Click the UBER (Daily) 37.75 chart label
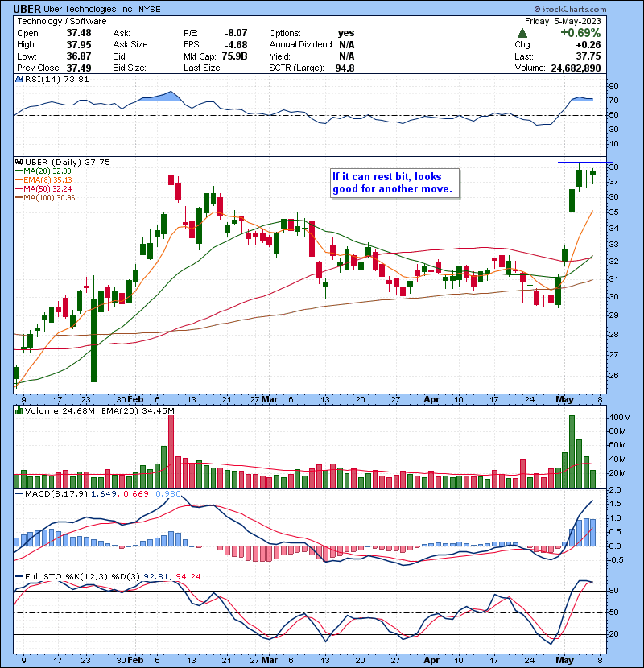This screenshot has height=668, width=644. (68, 163)
